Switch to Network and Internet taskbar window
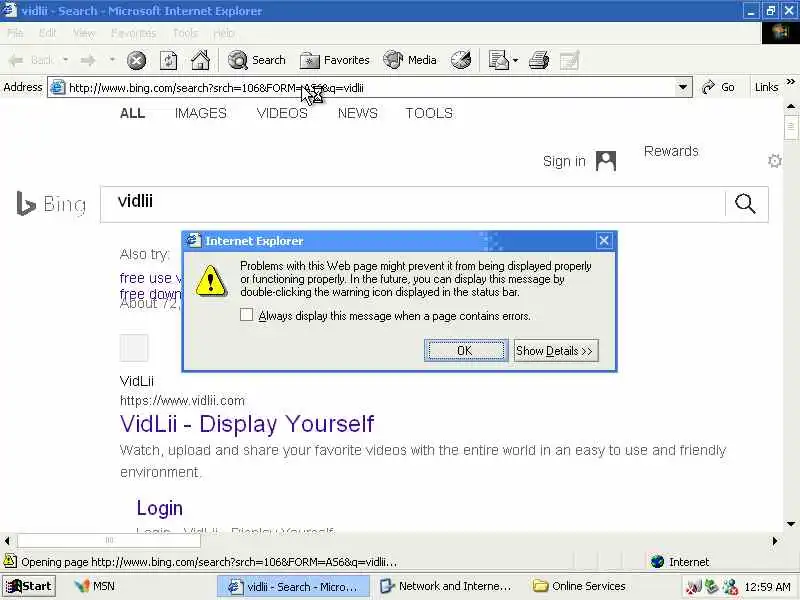This screenshot has height=600, width=800. coord(446,586)
